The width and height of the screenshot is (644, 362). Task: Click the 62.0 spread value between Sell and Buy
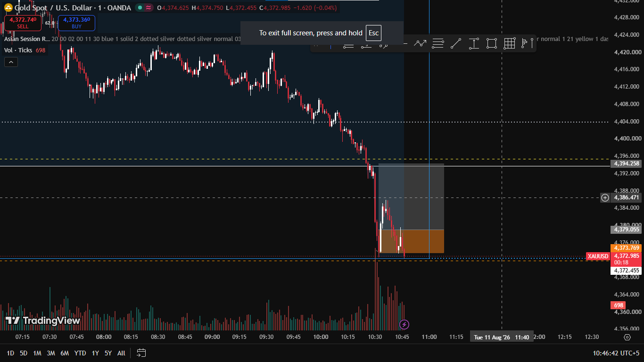(x=50, y=23)
